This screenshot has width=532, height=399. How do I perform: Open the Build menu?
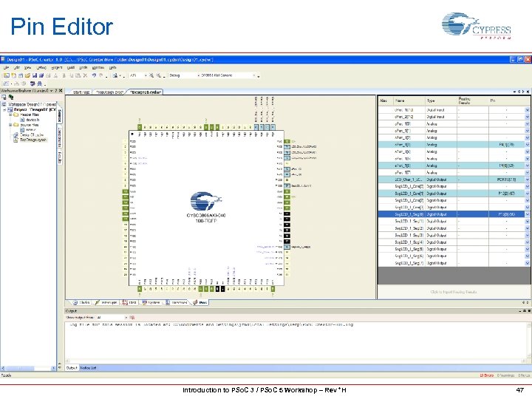(x=71, y=67)
